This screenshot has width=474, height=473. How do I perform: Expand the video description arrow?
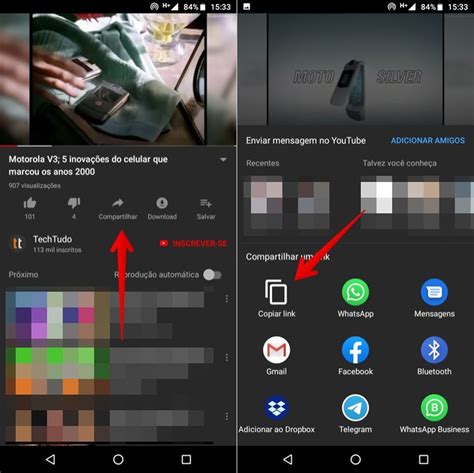click(223, 160)
